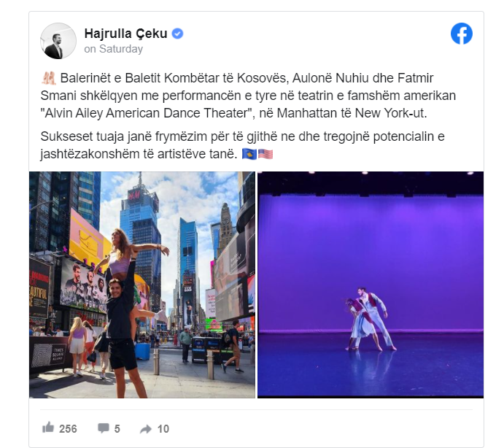Click the post text mentioning Alvin Ailey Theater
The width and height of the screenshot is (504, 448).
coord(248,96)
